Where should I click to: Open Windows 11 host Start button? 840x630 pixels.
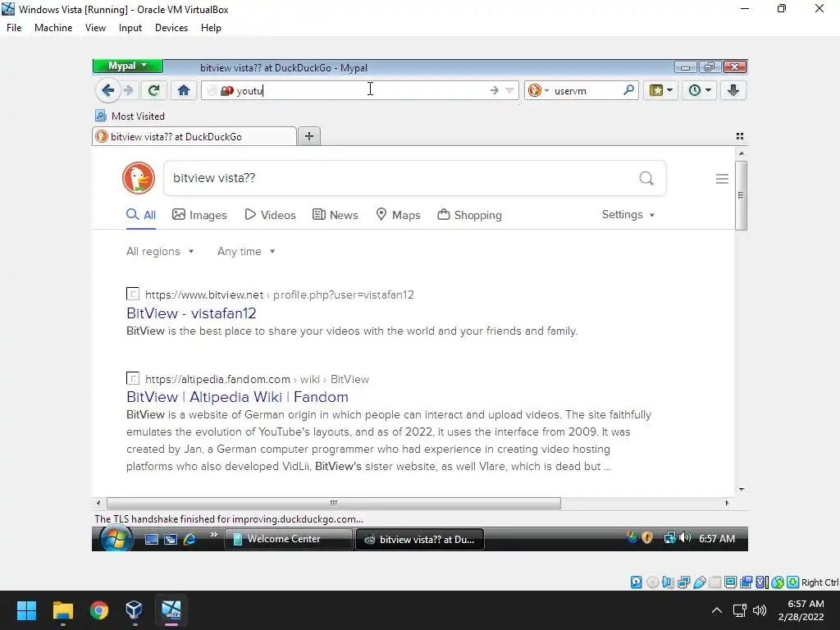tap(26, 610)
